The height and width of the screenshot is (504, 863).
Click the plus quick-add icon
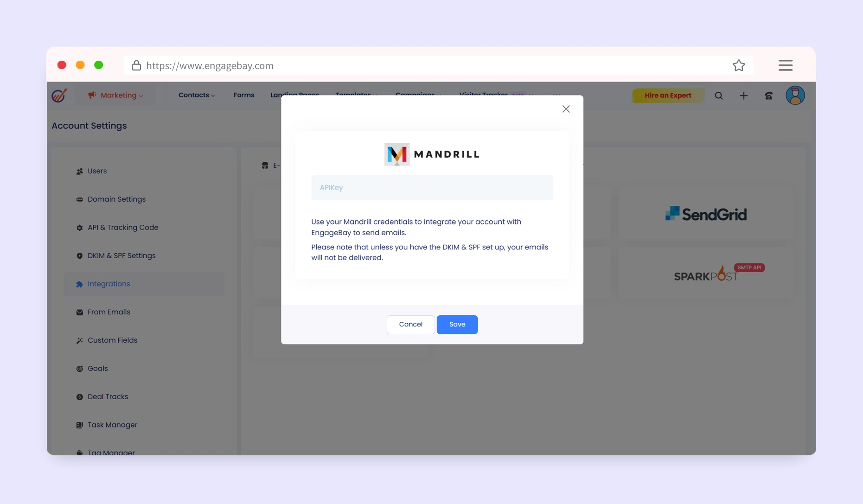(744, 96)
